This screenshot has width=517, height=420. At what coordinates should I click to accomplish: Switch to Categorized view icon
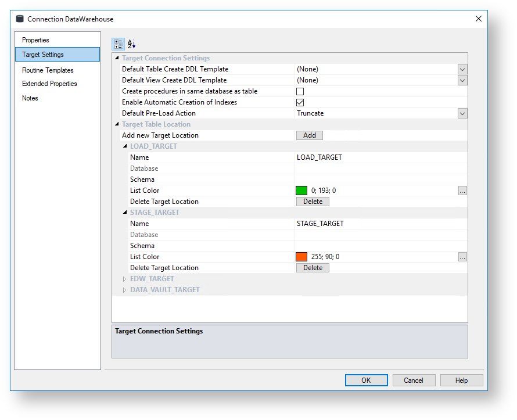point(119,44)
